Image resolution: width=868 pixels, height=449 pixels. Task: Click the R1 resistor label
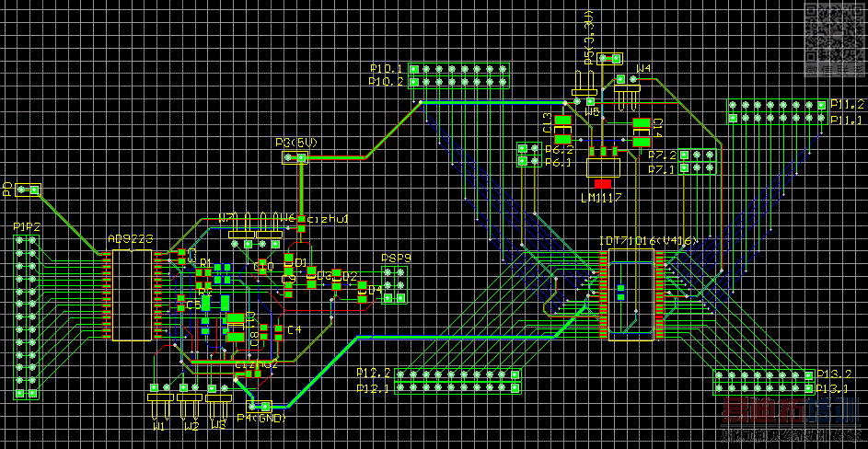pyautogui.click(x=206, y=262)
